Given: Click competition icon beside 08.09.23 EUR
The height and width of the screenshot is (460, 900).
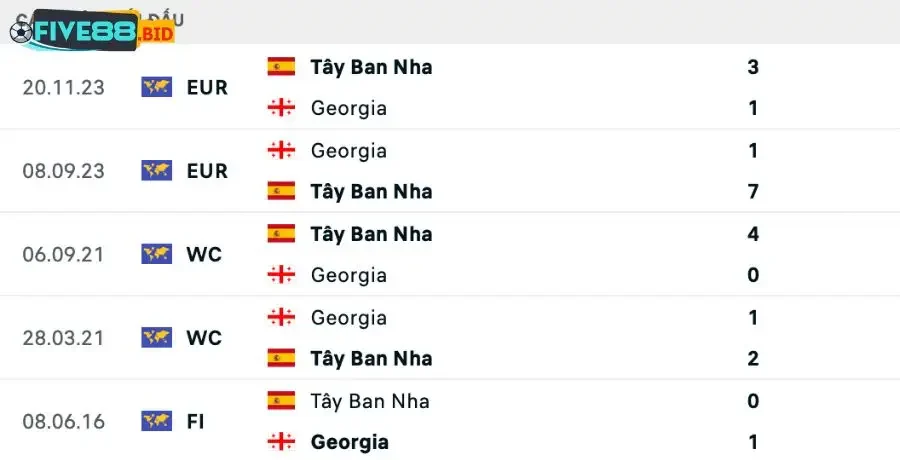Looking at the screenshot, I should (x=157, y=171).
